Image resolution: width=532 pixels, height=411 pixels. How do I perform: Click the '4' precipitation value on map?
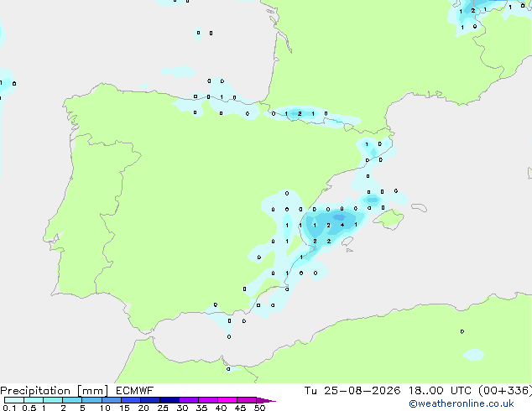click(x=342, y=225)
